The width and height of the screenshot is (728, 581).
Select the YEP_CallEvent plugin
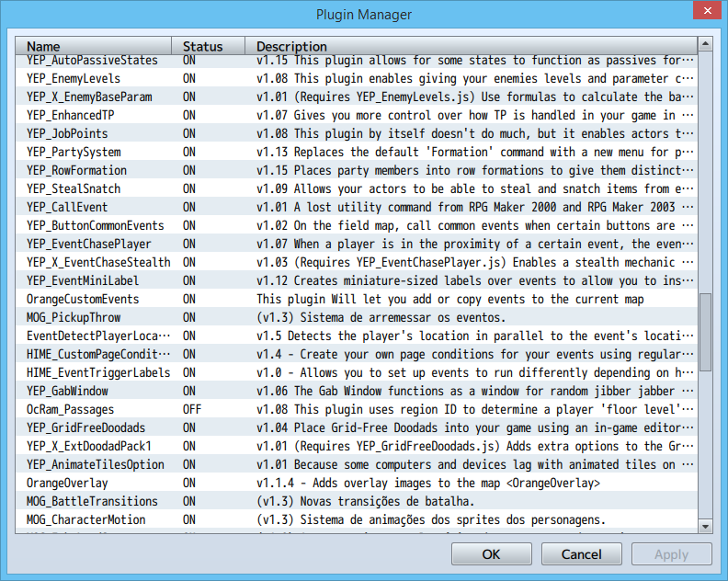pyautogui.click(x=357, y=207)
